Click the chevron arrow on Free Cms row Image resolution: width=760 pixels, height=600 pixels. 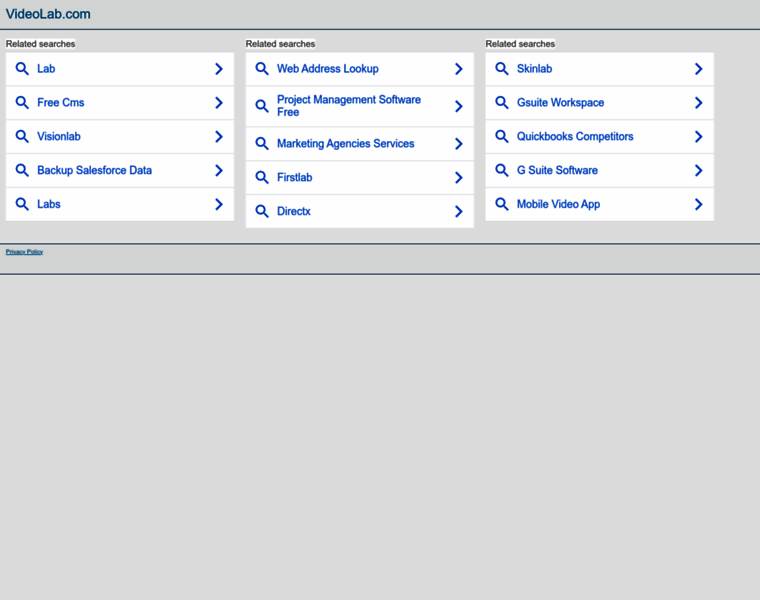[x=218, y=103]
